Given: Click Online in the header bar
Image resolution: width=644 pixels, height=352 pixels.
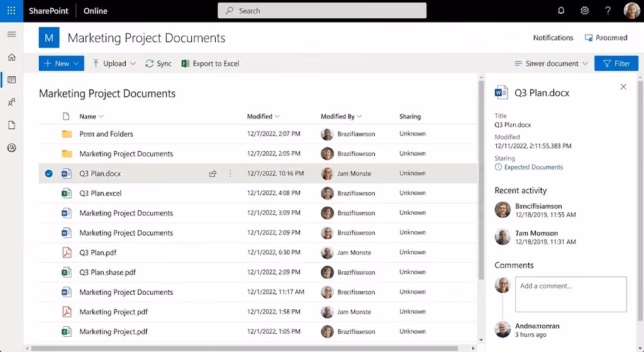Looking at the screenshot, I should point(96,11).
